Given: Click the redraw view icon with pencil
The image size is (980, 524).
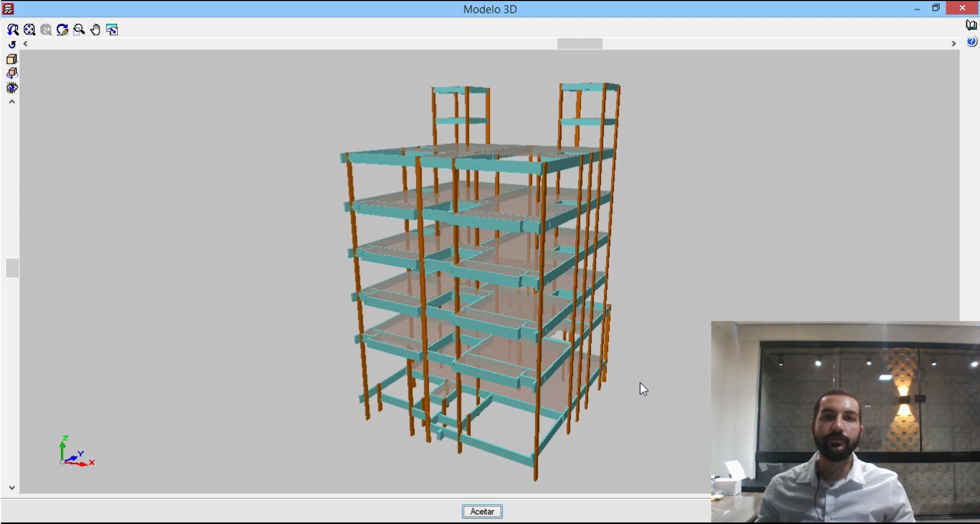Looking at the screenshot, I should pos(62,30).
